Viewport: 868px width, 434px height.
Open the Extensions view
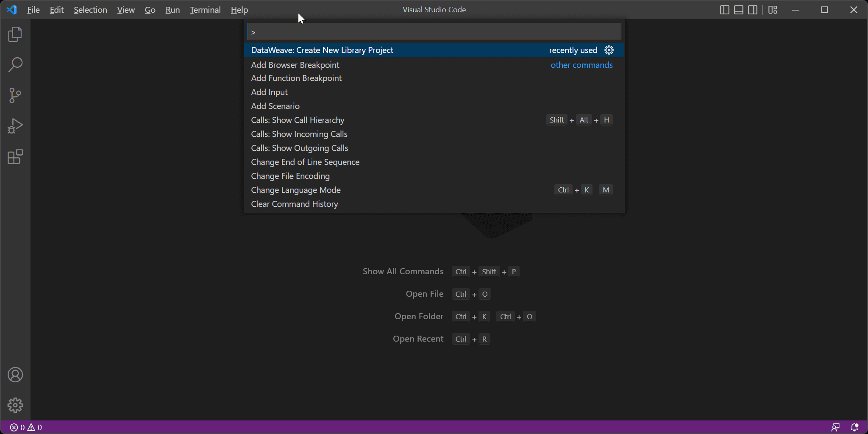click(x=15, y=156)
